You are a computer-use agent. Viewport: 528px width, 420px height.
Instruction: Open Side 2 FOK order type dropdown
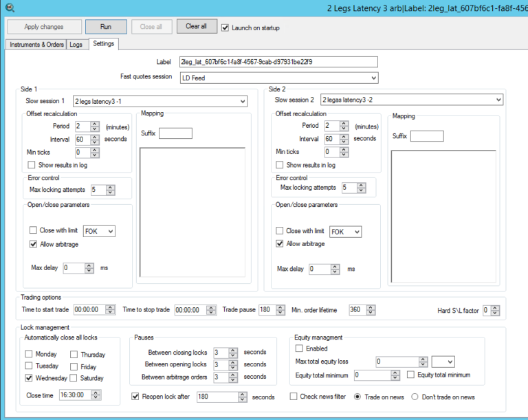tap(356, 232)
